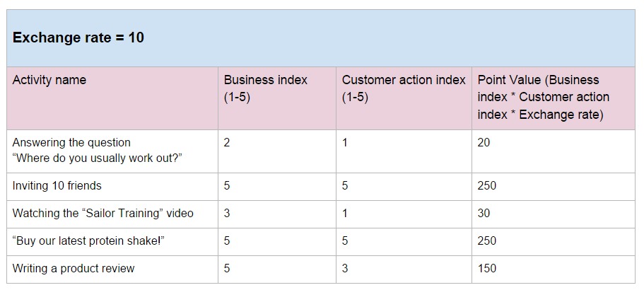Click the point value 250 for Inviting friends

click(x=554, y=187)
